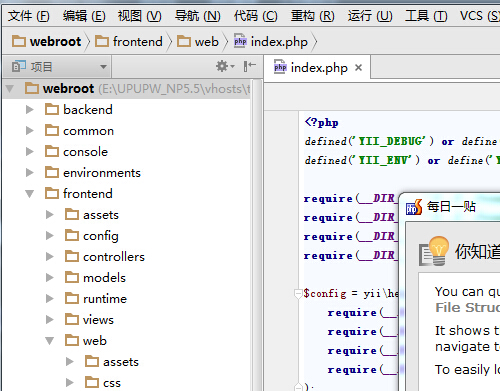
Task: Open the 文件 (F) menu
Action: coord(29,16)
